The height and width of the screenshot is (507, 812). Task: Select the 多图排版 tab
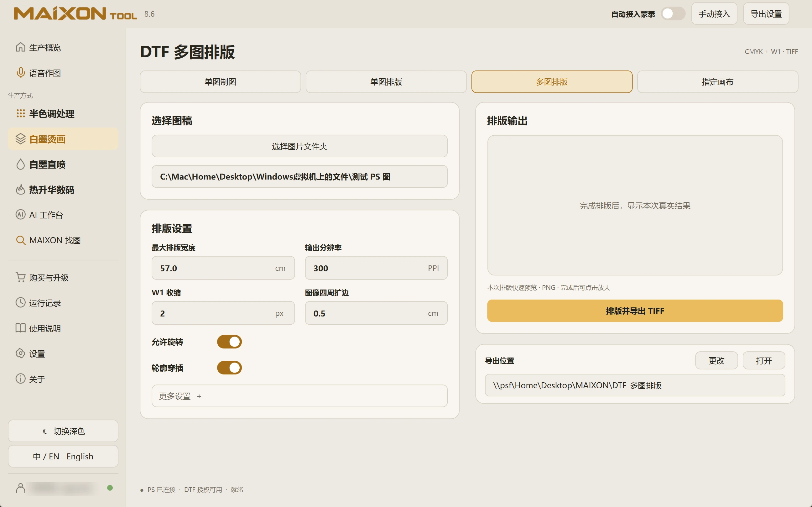tap(552, 82)
